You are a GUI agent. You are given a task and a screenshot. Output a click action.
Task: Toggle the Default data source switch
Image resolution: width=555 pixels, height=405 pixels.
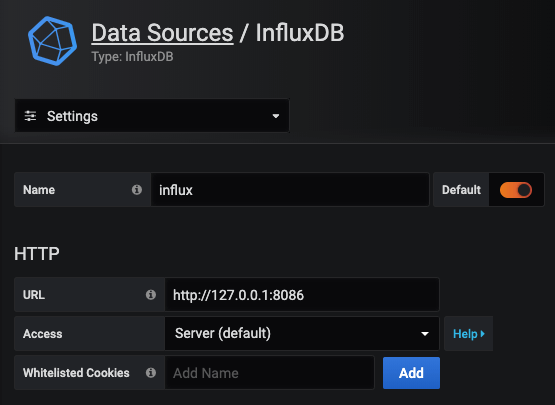[516, 190]
